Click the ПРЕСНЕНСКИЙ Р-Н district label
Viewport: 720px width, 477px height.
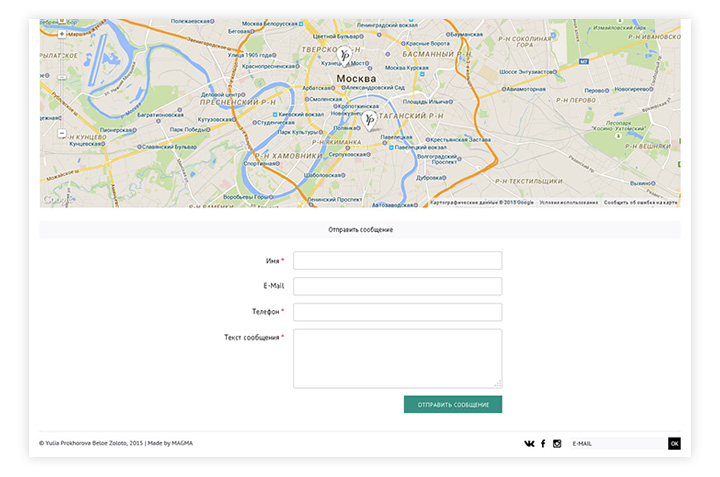pos(237,102)
